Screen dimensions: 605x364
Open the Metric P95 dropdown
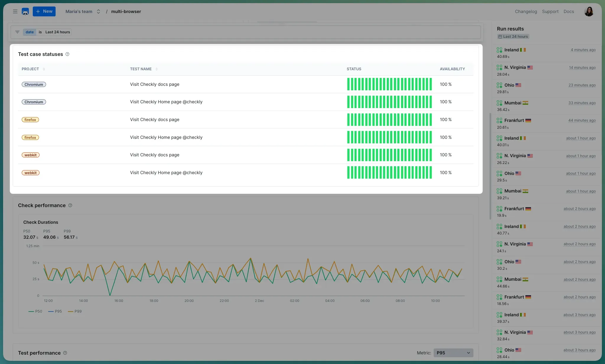[x=453, y=353]
